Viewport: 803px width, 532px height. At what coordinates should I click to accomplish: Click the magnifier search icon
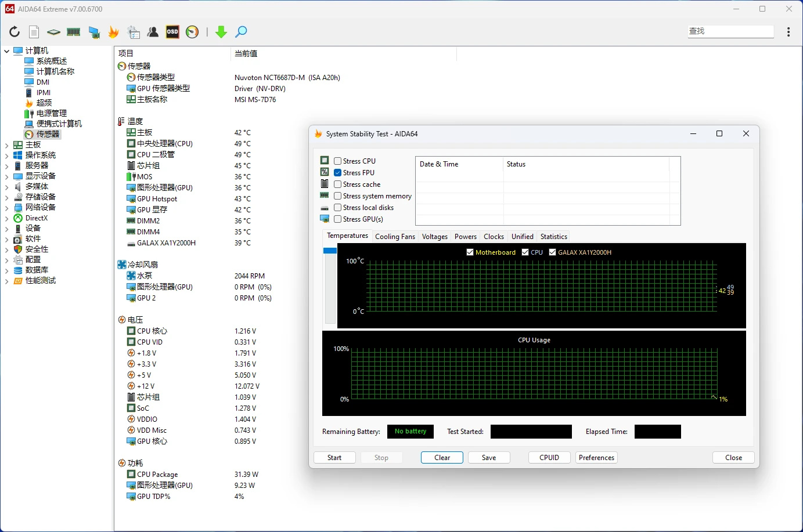tap(241, 32)
